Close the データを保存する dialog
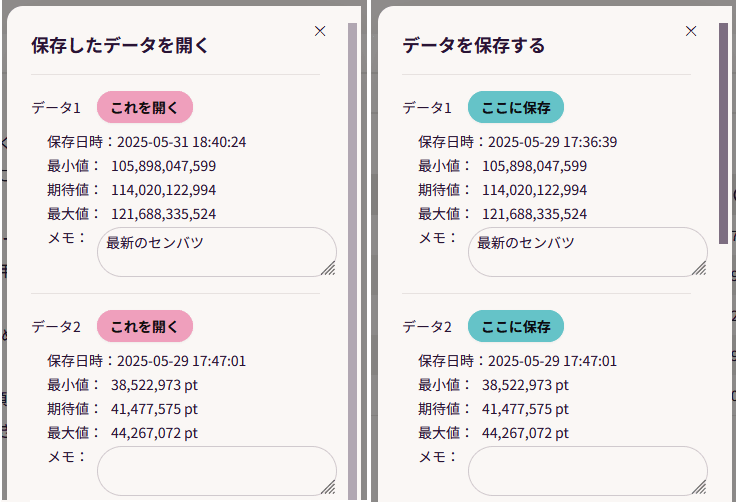This screenshot has width=736, height=502. (x=691, y=31)
